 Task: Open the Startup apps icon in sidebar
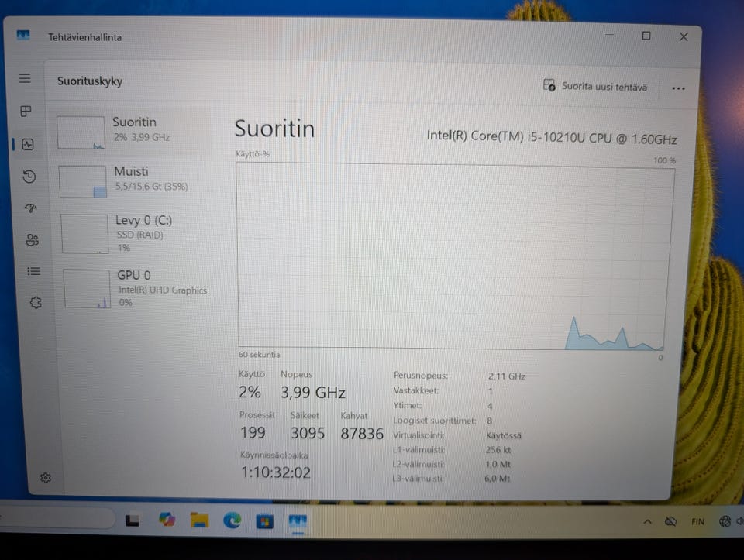pos(31,208)
